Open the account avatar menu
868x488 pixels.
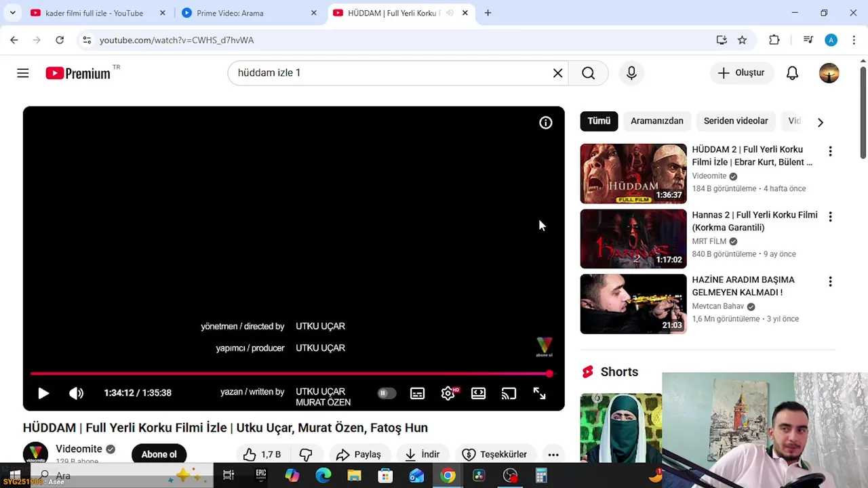(829, 73)
